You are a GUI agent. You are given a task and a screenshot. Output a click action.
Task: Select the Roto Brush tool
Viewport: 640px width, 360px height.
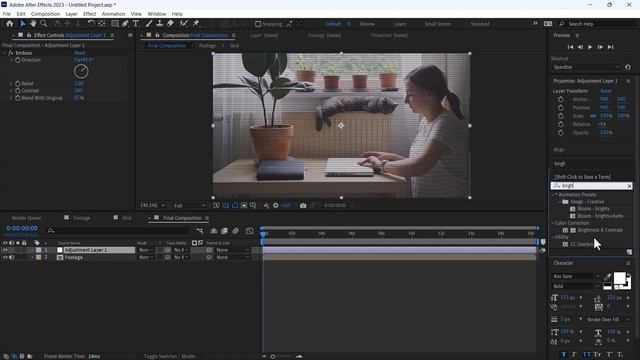184,24
